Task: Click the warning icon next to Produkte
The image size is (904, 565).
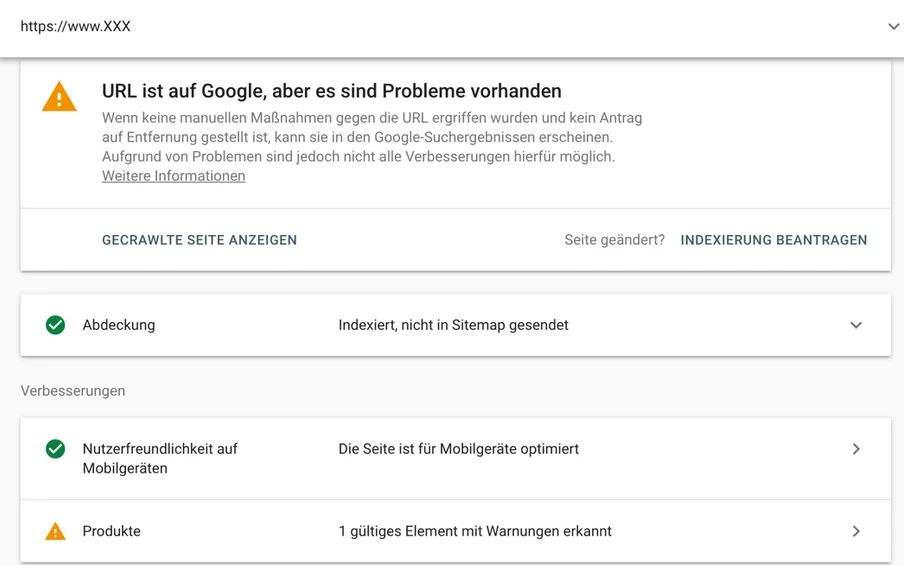Action: click(56, 531)
